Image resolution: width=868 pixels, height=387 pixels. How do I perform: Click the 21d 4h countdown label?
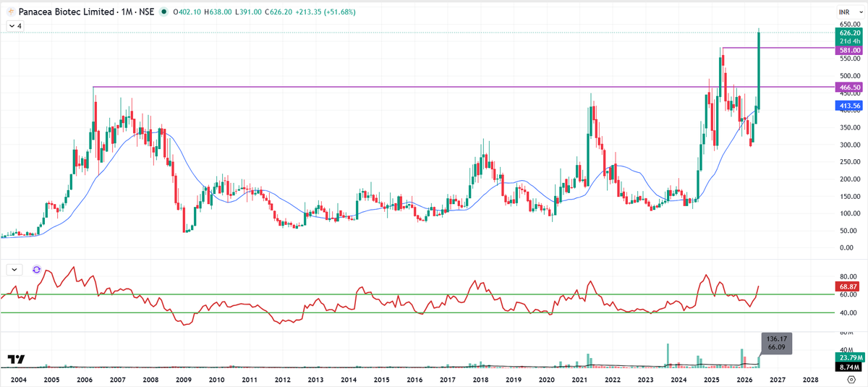(x=850, y=41)
